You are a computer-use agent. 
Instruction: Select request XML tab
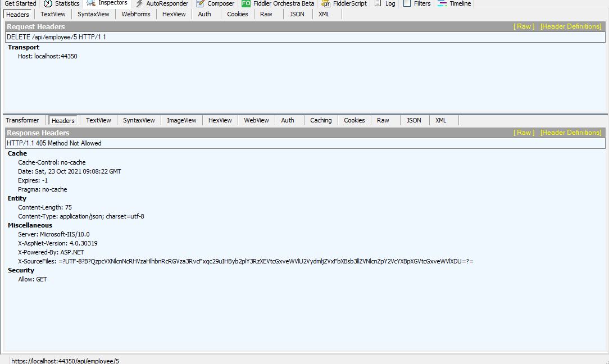click(x=324, y=14)
